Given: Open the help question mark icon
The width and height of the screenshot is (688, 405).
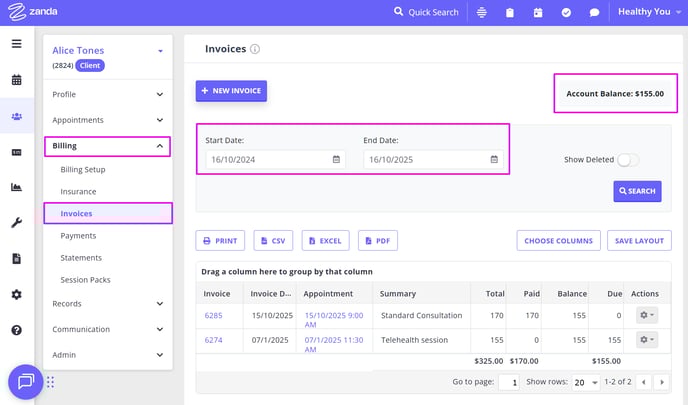Looking at the screenshot, I should click(x=16, y=330).
